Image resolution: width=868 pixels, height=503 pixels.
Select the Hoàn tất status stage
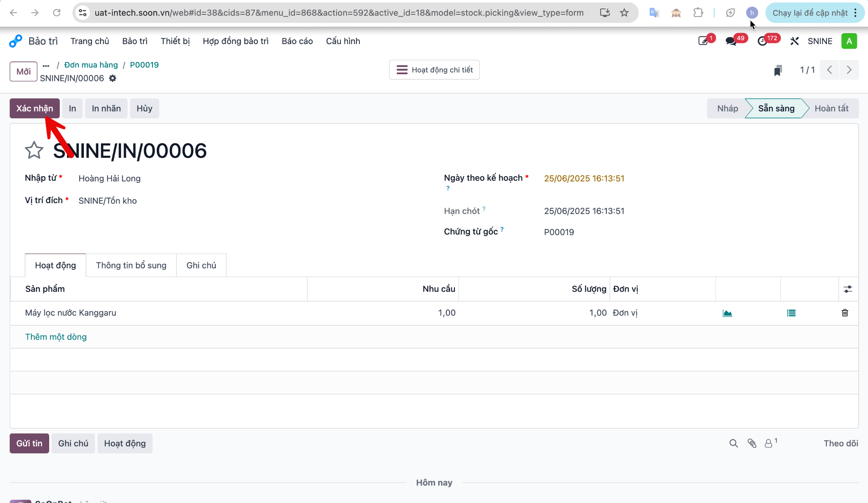point(831,109)
